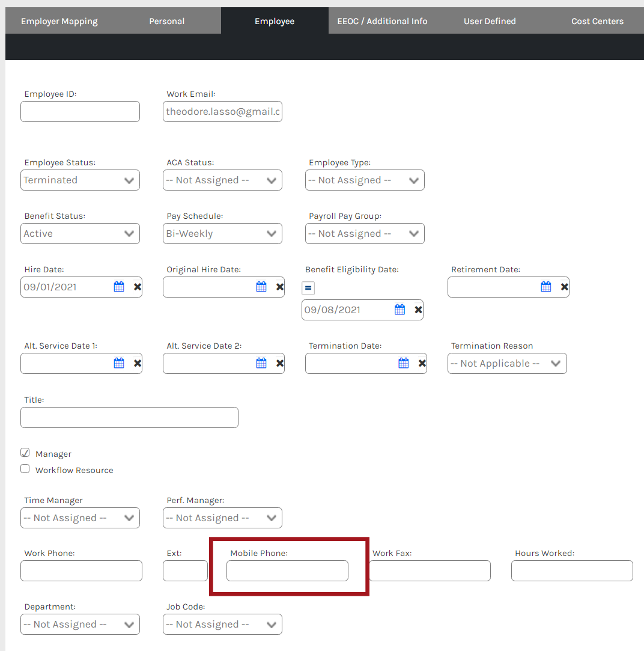Viewport: 644px width, 651px height.
Task: Open the Pay Schedule dropdown
Action: click(222, 234)
